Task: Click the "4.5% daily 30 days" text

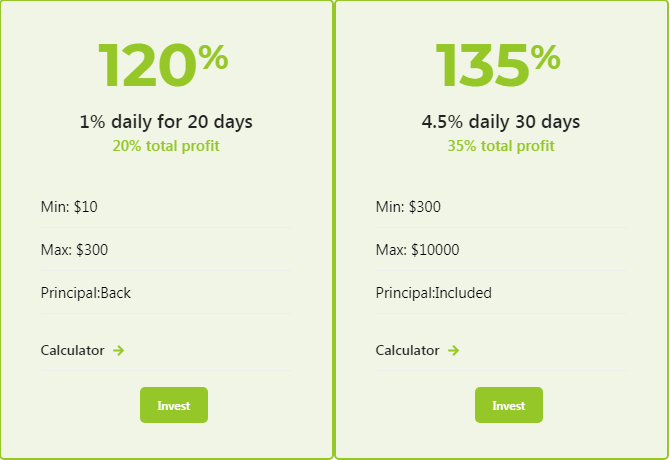Action: (501, 122)
